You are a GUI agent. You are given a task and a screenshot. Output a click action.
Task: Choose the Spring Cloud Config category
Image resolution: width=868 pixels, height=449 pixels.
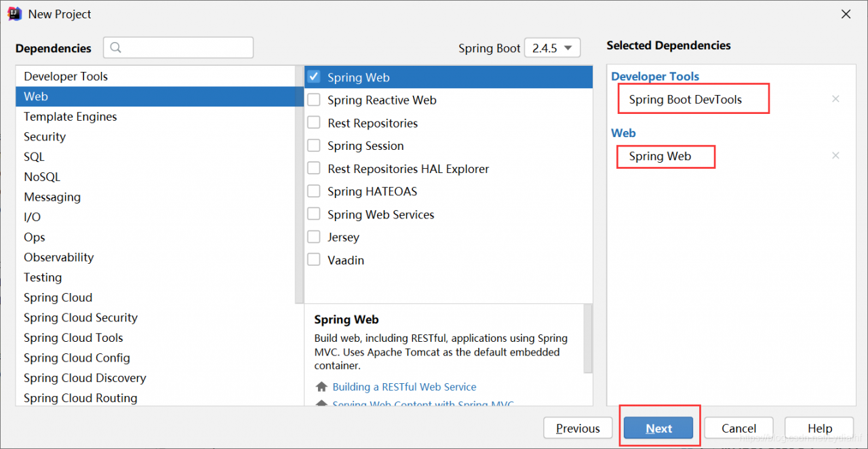pos(77,358)
